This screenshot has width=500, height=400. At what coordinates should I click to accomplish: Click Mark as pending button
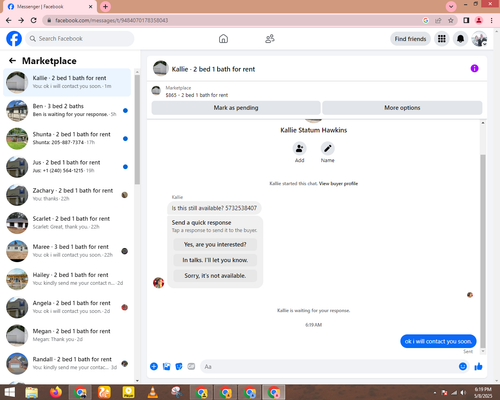pyautogui.click(x=236, y=108)
